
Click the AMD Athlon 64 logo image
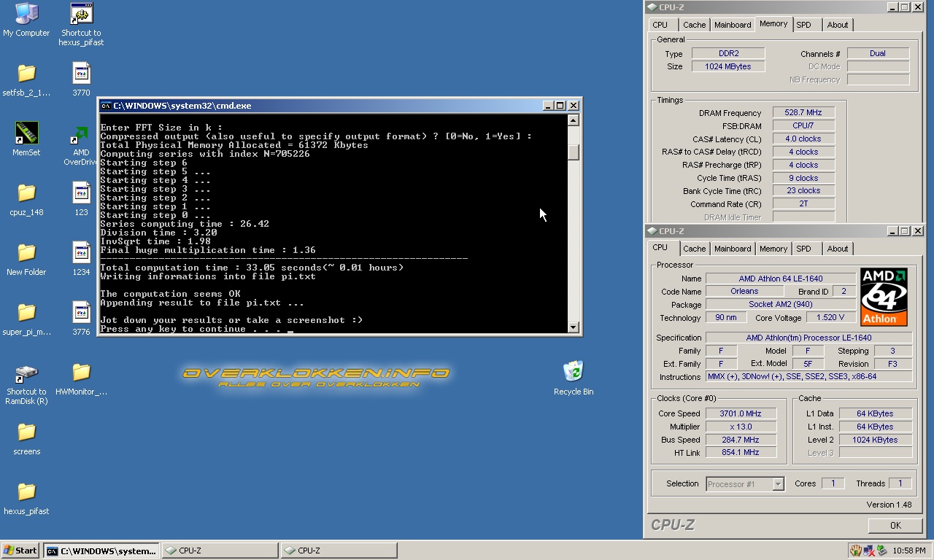[x=884, y=297]
